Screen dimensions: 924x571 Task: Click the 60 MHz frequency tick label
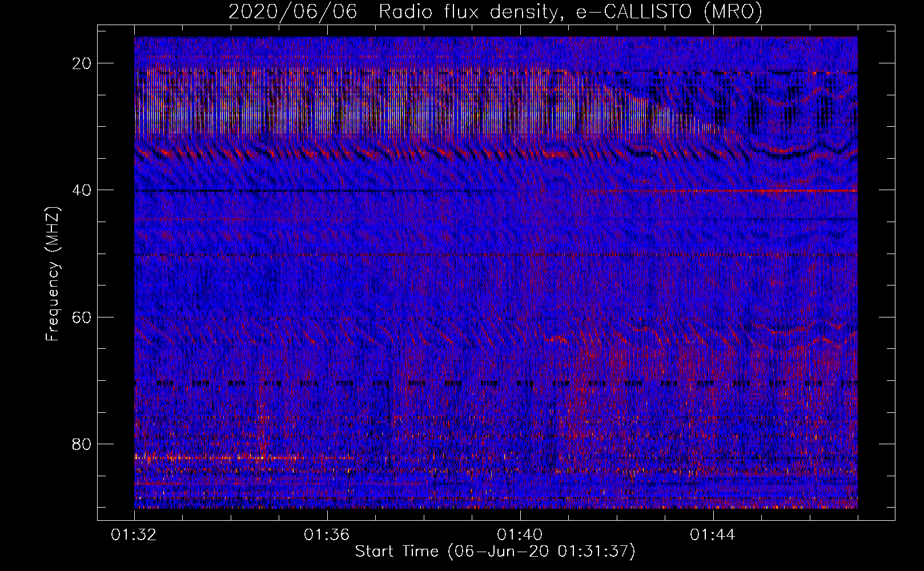point(82,317)
